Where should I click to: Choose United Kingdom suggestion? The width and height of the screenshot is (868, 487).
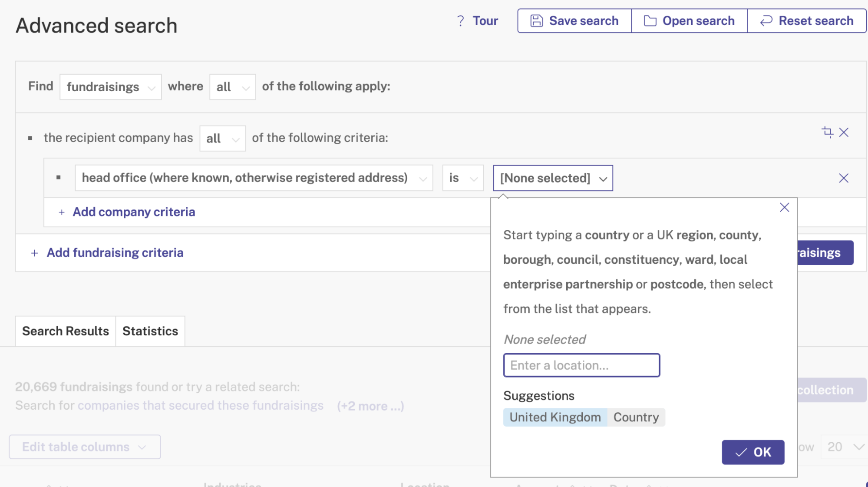555,417
